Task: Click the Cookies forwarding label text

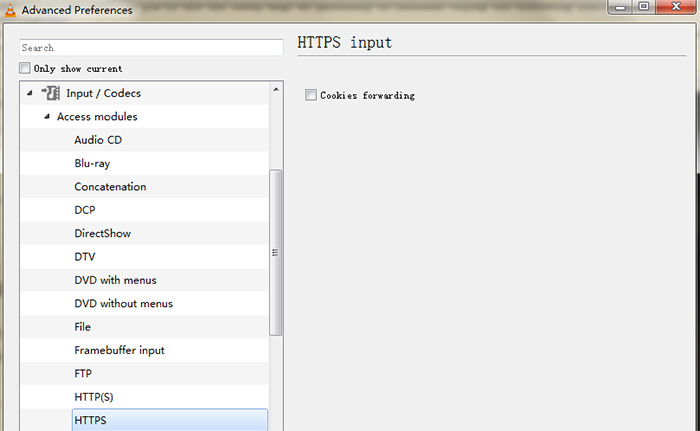Action: [x=367, y=96]
